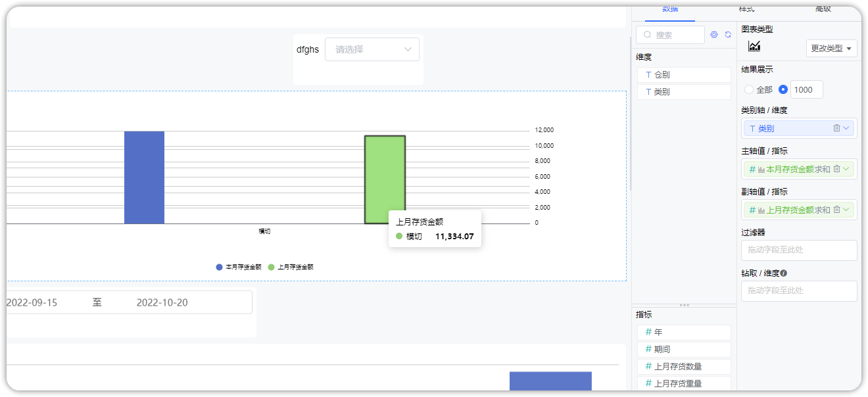Switch to the 高级 tab
The width and height of the screenshot is (868, 397).
pyautogui.click(x=823, y=9)
